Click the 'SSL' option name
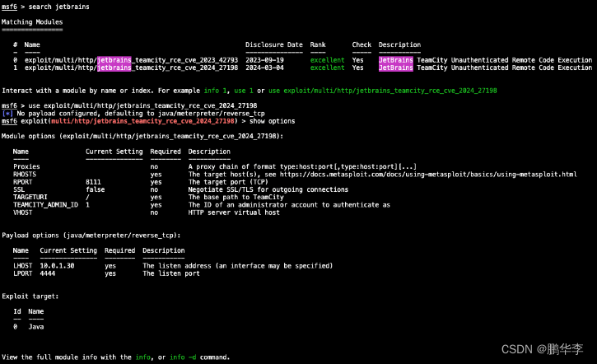 tap(19, 189)
